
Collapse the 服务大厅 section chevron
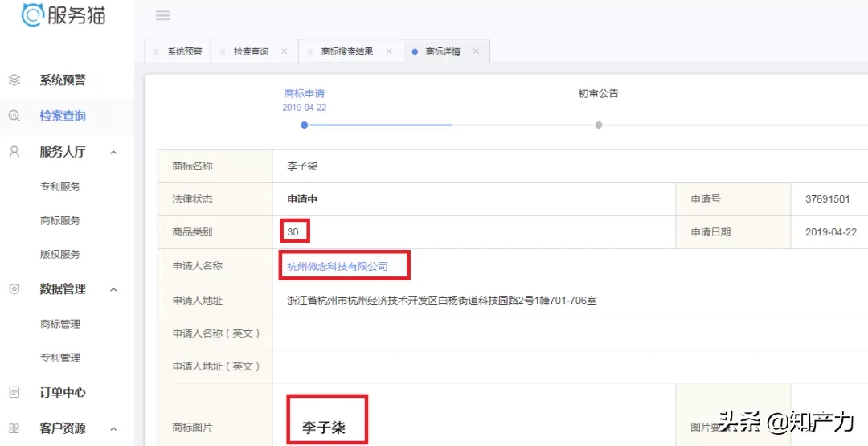tap(113, 152)
